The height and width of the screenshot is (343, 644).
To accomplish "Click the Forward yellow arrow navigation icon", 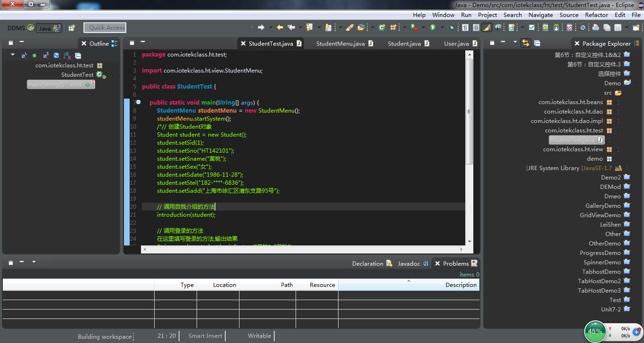I will (x=280, y=28).
